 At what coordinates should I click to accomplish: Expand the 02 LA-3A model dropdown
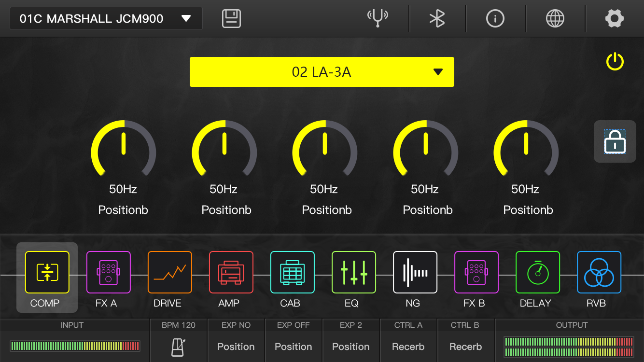[322, 72]
